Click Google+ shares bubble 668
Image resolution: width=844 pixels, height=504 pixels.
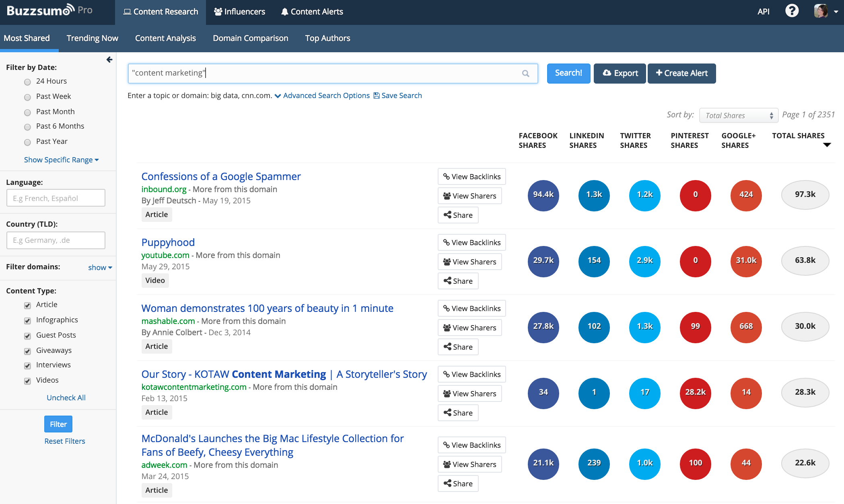click(x=746, y=327)
